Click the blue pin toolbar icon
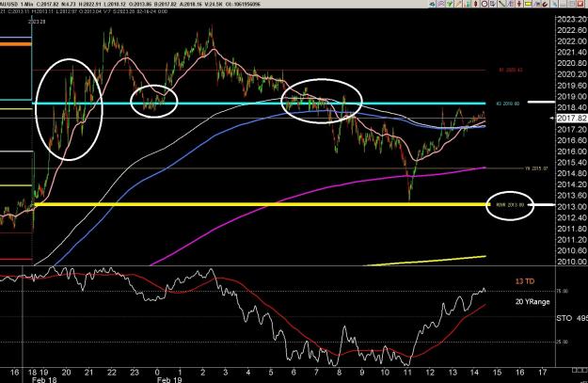This screenshot has width=588, height=383. pos(554,4)
